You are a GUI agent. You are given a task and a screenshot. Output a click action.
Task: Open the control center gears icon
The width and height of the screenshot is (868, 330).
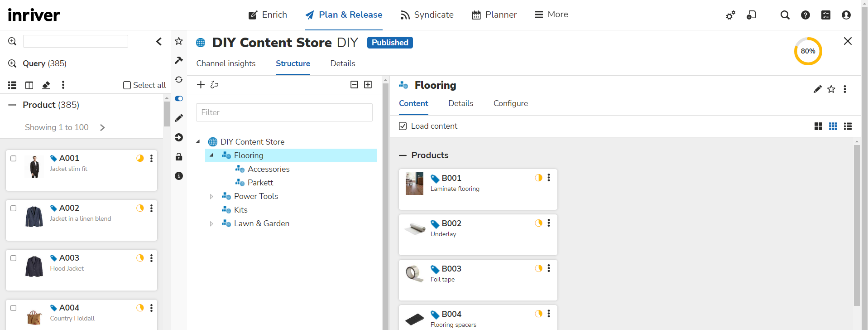point(731,15)
